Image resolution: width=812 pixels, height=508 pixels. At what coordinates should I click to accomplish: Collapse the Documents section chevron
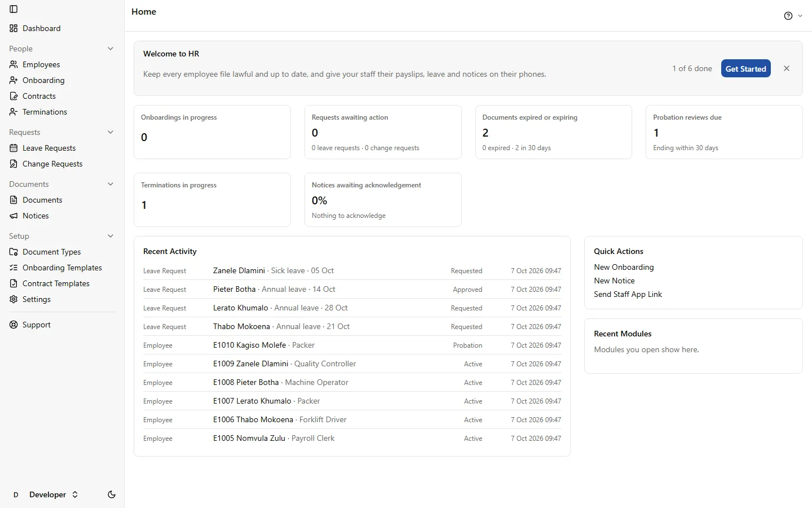click(111, 184)
